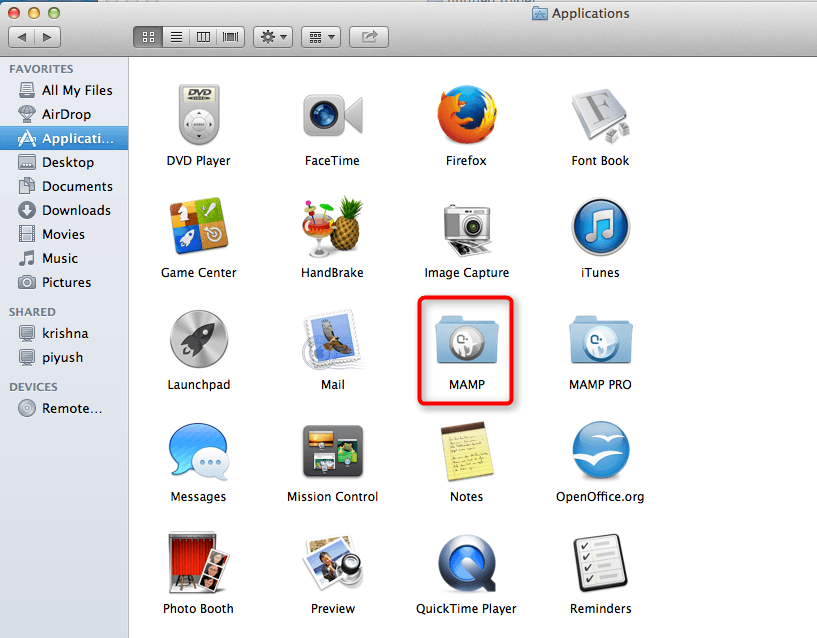Open Music folder in sidebar

[64, 258]
